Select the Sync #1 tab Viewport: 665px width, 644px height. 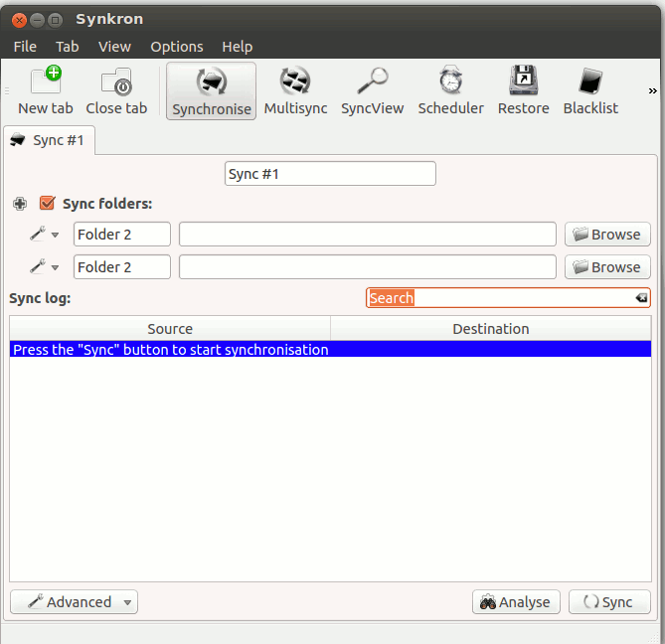(x=49, y=140)
